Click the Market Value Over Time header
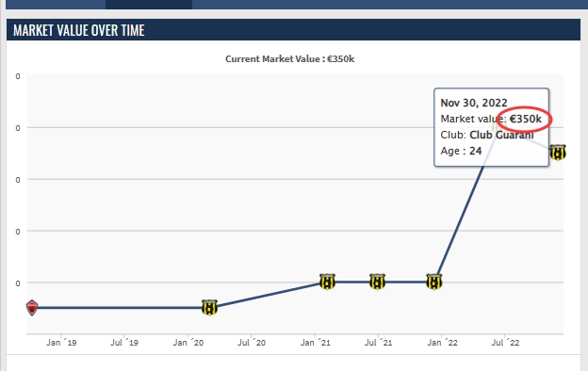588x371 pixels. (79, 30)
